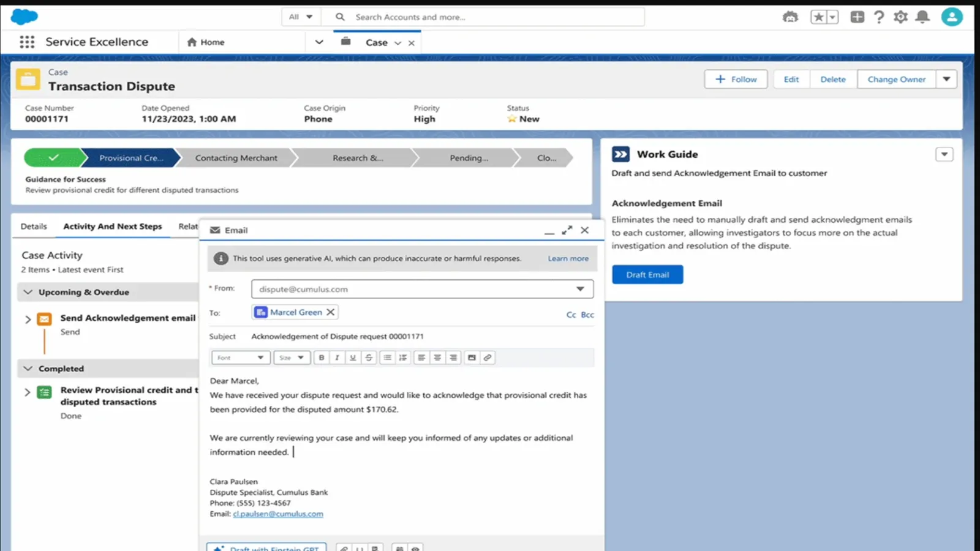Open more actions dropdown beside Change Owner
Viewport: 980px width, 551px height.
(x=946, y=79)
